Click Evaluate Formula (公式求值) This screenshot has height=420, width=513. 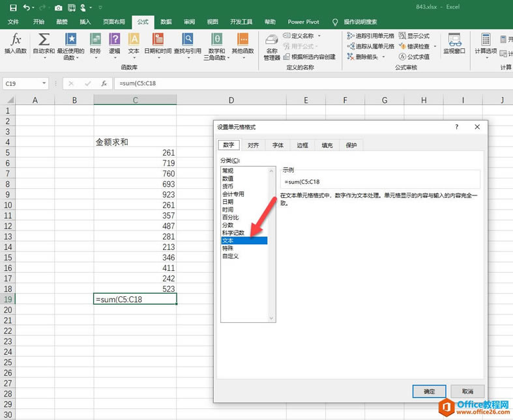[414, 57]
